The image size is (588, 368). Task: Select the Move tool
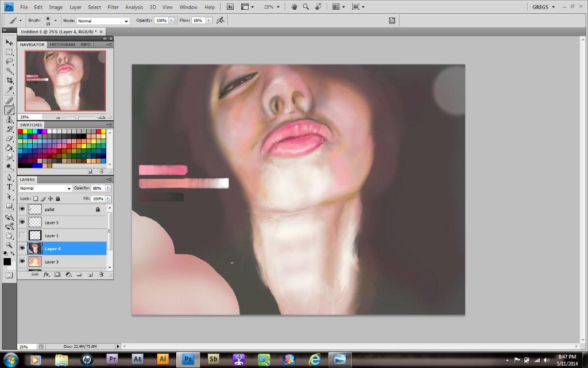(x=9, y=43)
